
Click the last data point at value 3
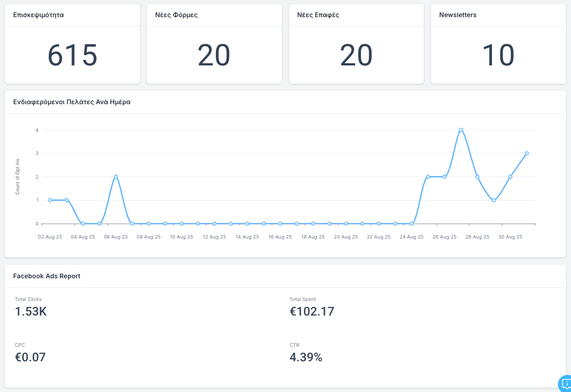(x=527, y=153)
